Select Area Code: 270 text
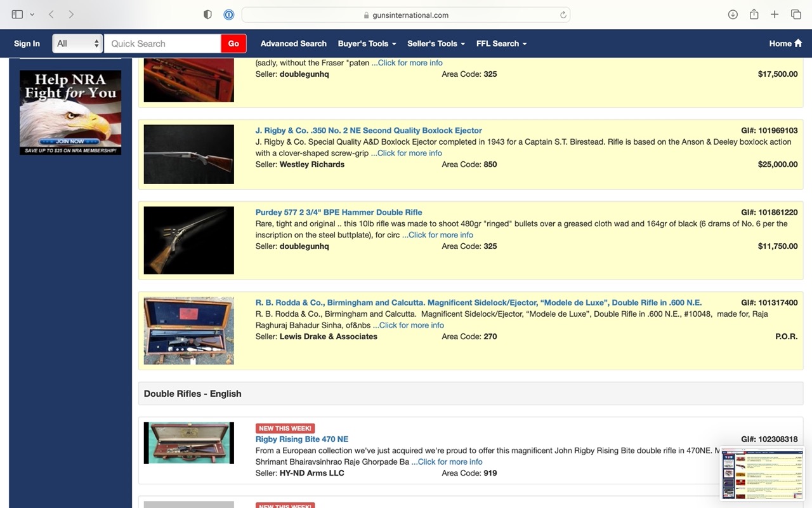The image size is (812, 508). pyautogui.click(x=469, y=337)
